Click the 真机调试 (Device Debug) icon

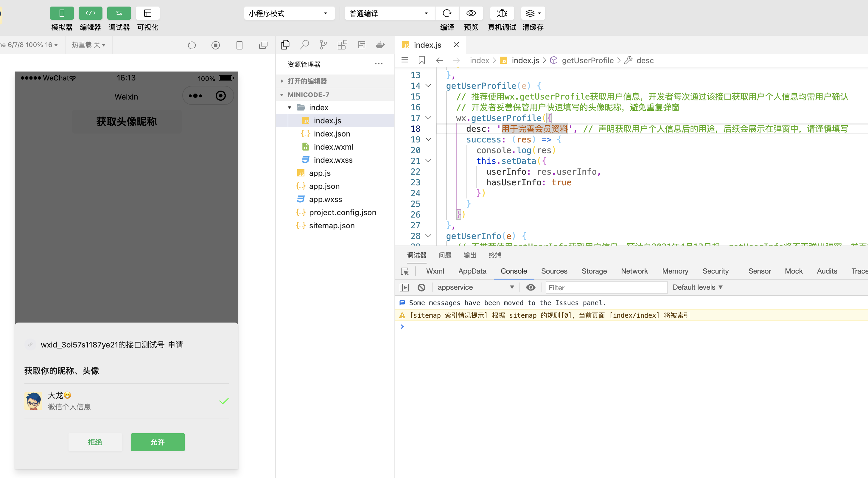pyautogui.click(x=502, y=13)
